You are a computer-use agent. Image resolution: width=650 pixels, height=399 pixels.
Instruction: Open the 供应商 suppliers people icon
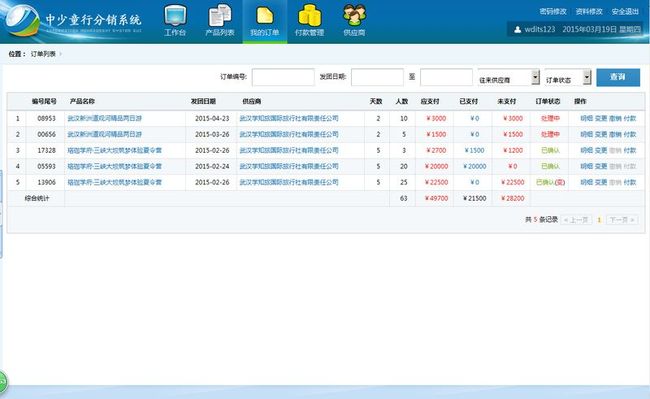(354, 19)
